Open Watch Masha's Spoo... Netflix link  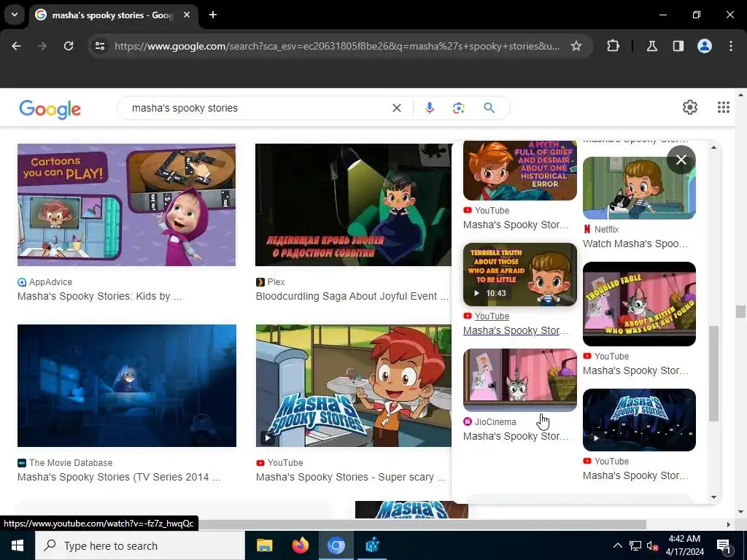(x=635, y=244)
